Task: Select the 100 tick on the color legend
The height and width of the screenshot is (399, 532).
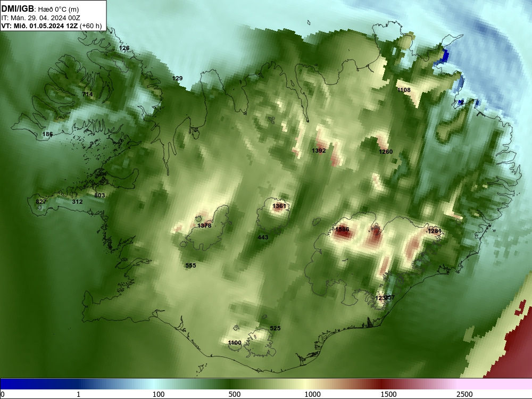Action: pyautogui.click(x=159, y=394)
